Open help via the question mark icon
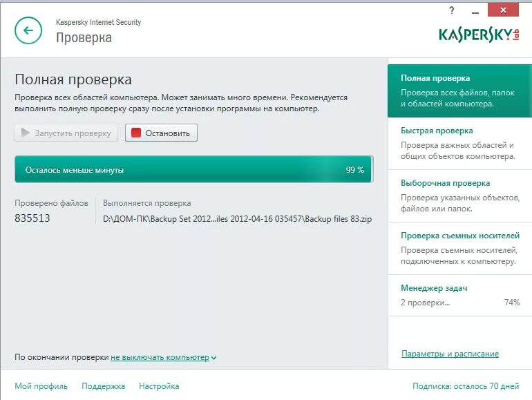 (x=452, y=10)
